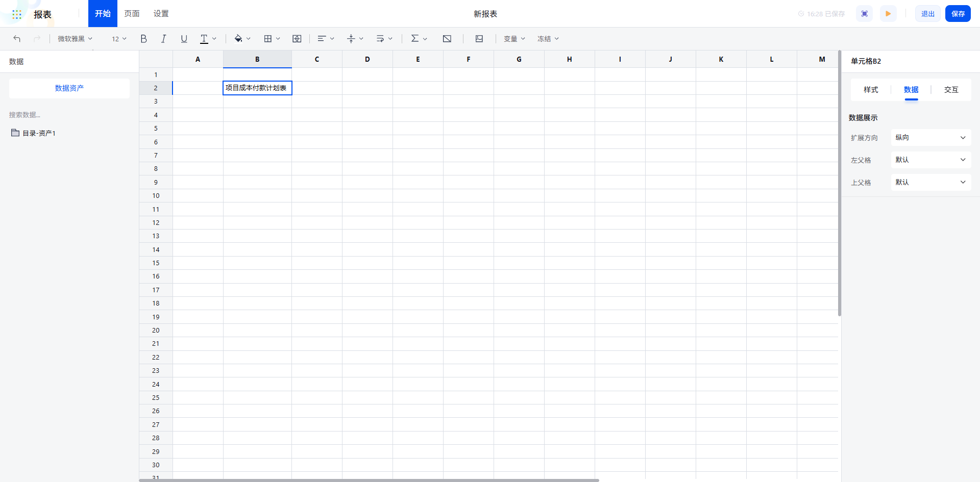Screen dimensions: 980x482
Task: Open the 冻结 freeze dropdown
Action: [548, 39]
